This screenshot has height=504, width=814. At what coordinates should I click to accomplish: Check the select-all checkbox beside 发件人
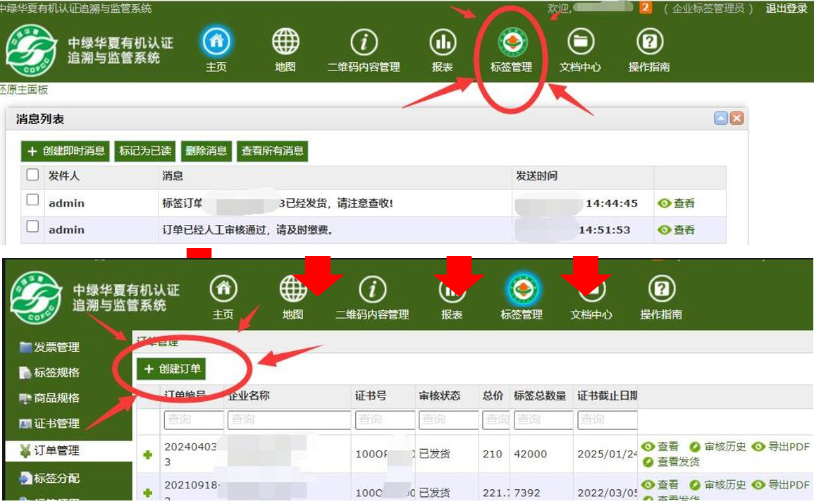point(32,175)
